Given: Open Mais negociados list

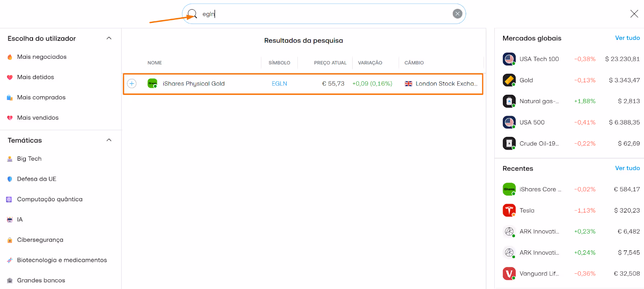Looking at the screenshot, I should pyautogui.click(x=42, y=57).
